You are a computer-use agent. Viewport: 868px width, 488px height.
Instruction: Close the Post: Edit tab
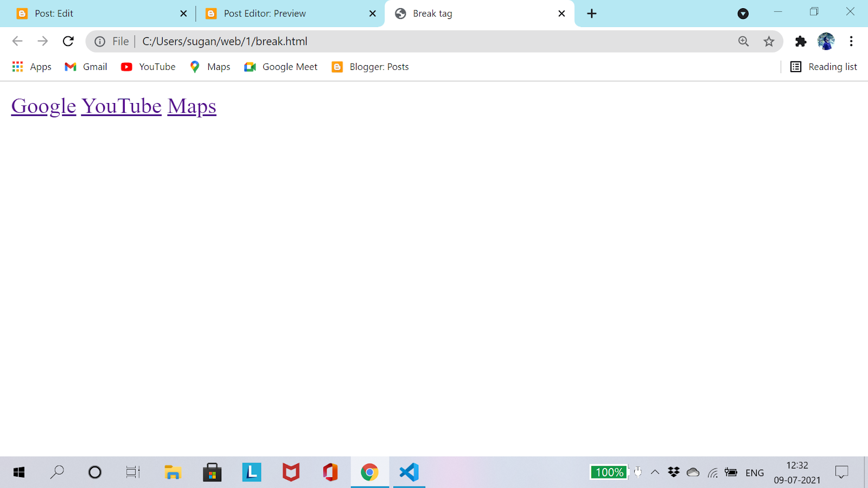pos(183,14)
